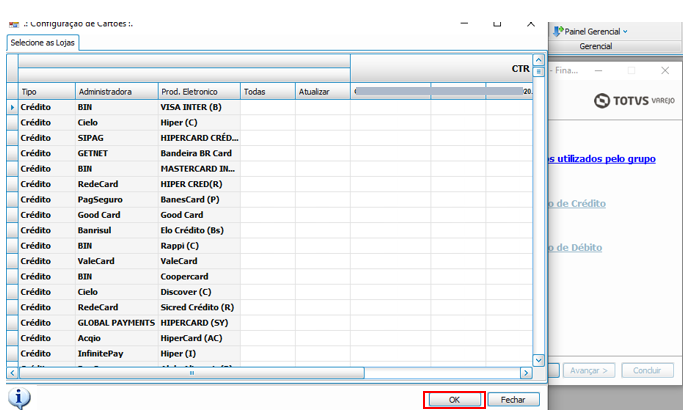Click the Administradora column header
This screenshot has height=413, width=683.
[117, 91]
